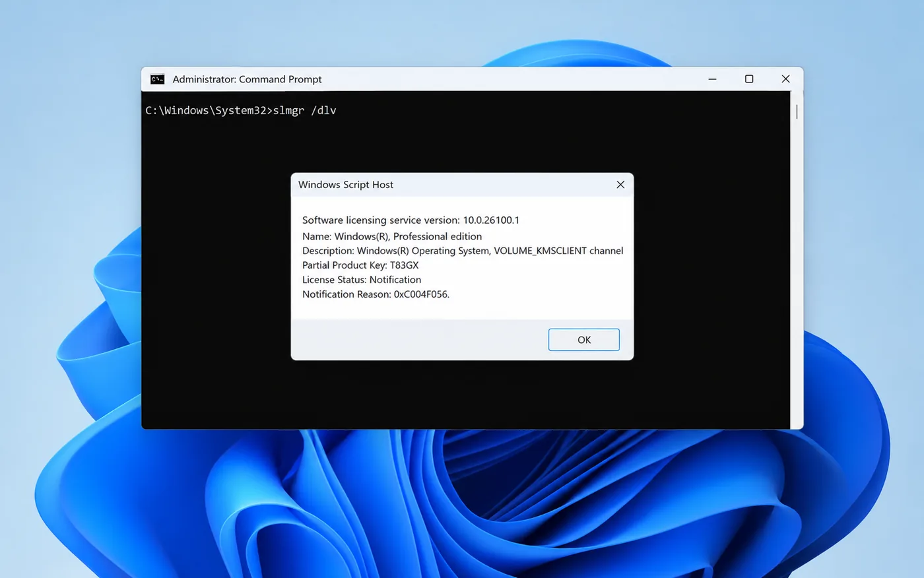This screenshot has width=924, height=578.
Task: Click the 'Administrator: Command Prompt' window title
Action: [247, 79]
